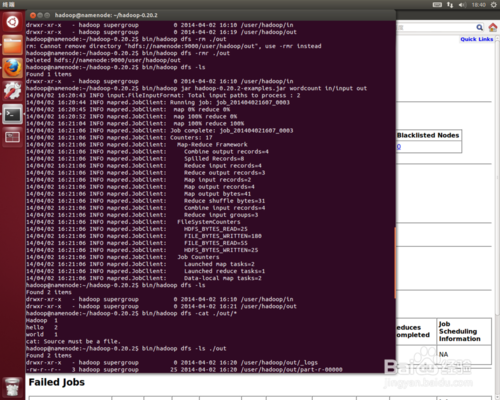Screen dimensions: 500x400
Task: Click the Blacklisted Nodes value 0 link
Action: point(399,147)
